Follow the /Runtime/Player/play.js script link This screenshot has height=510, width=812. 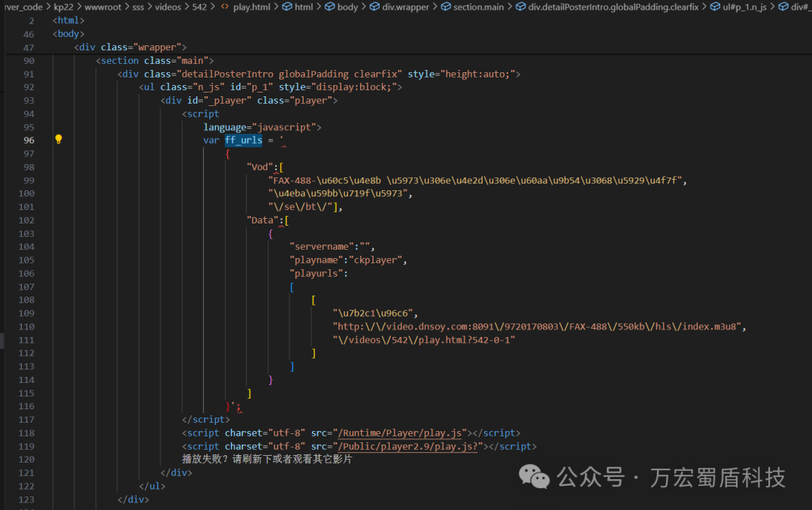tap(400, 433)
